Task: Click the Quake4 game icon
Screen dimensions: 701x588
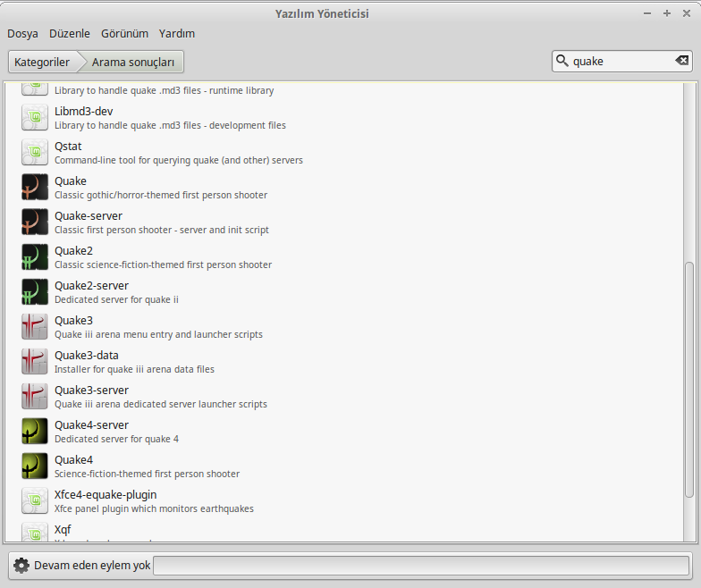Action: 34,466
